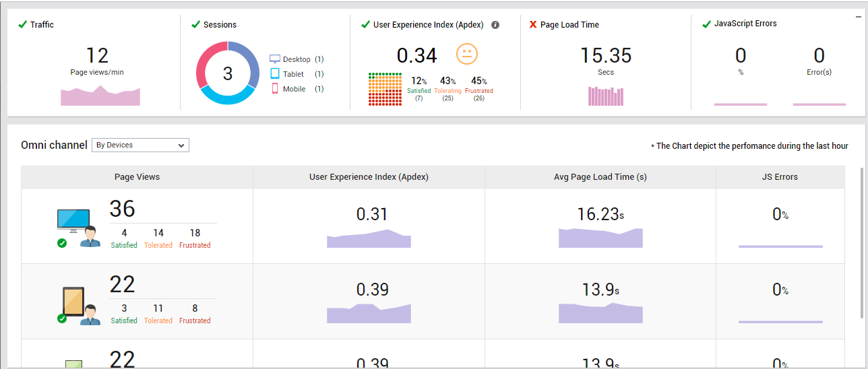Click the 16.23s load time area chart

600,238
